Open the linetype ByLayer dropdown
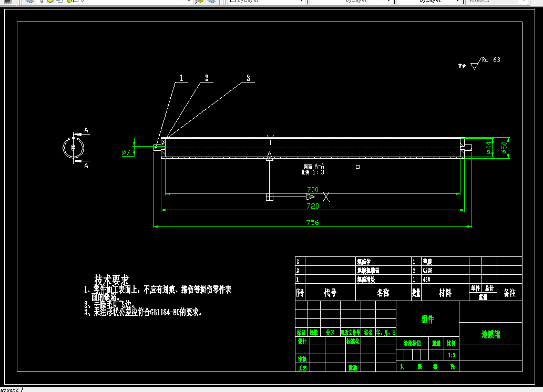The height and width of the screenshot is (392, 543). [351, 1]
